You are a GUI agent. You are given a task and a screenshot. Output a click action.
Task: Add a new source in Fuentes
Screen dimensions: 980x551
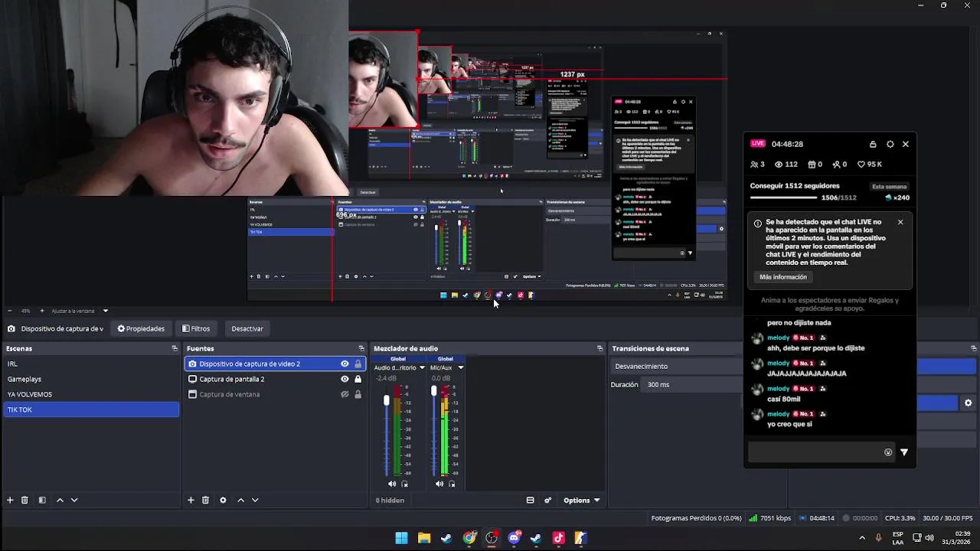(x=191, y=500)
